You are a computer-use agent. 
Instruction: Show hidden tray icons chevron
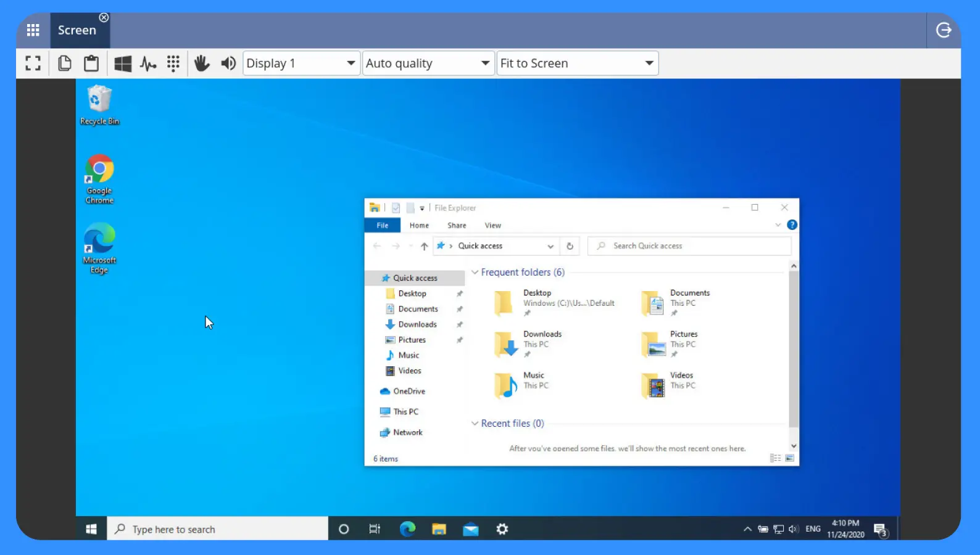pos(747,529)
